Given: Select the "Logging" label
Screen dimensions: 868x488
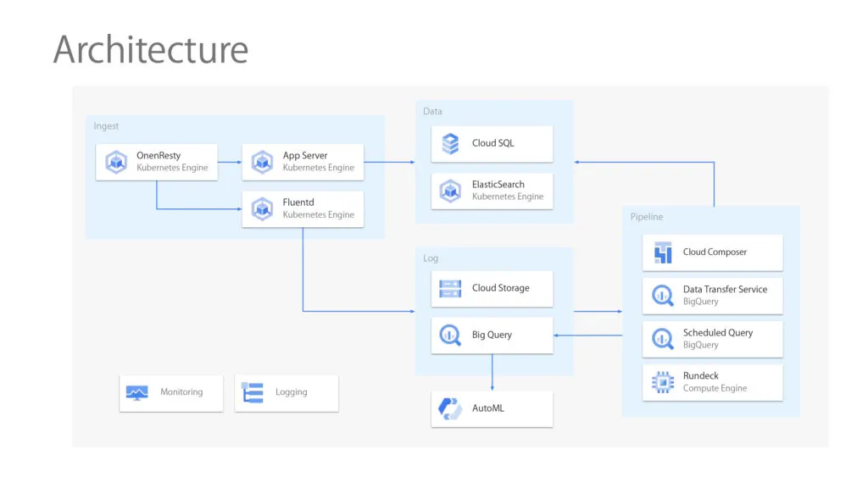Looking at the screenshot, I should click(292, 391).
